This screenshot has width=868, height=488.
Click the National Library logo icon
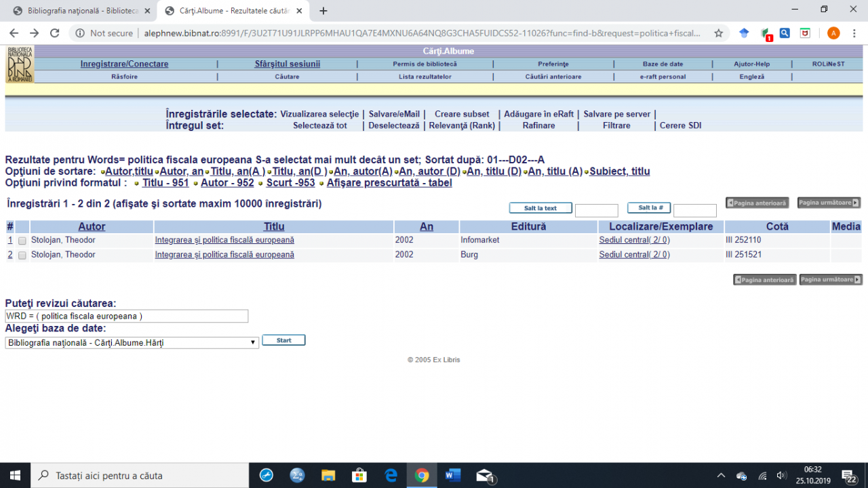[x=20, y=64]
